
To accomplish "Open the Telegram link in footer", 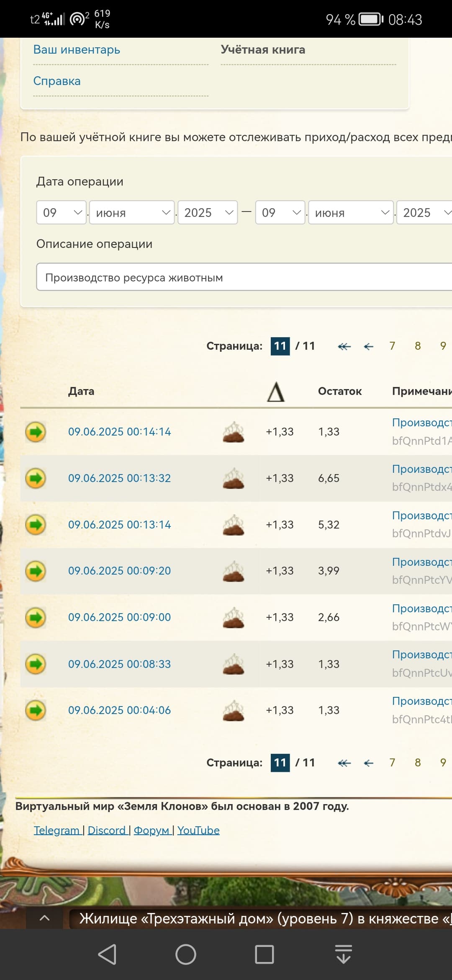I will 56,830.
